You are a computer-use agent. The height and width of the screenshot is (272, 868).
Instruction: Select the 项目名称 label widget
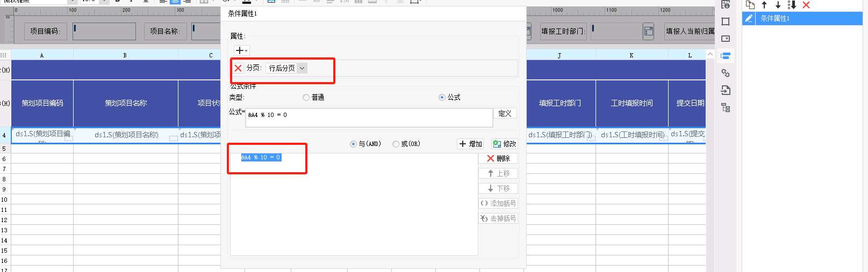click(166, 31)
